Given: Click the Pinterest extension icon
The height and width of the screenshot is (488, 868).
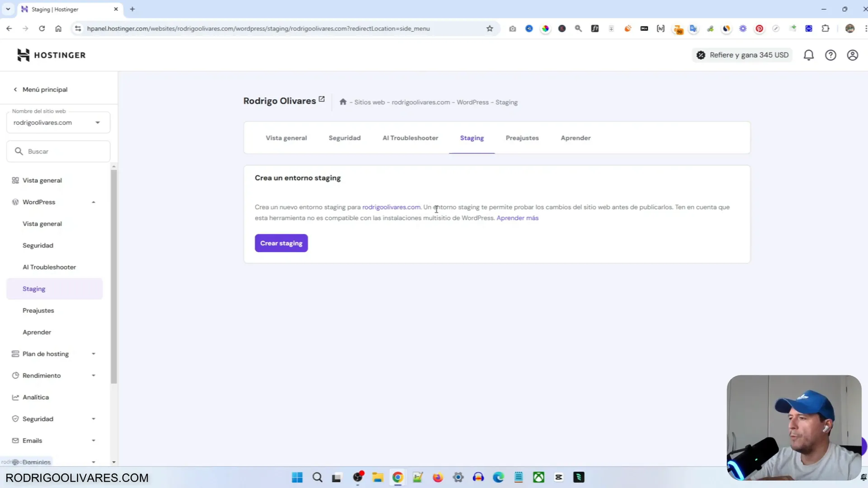Looking at the screenshot, I should coord(759,29).
